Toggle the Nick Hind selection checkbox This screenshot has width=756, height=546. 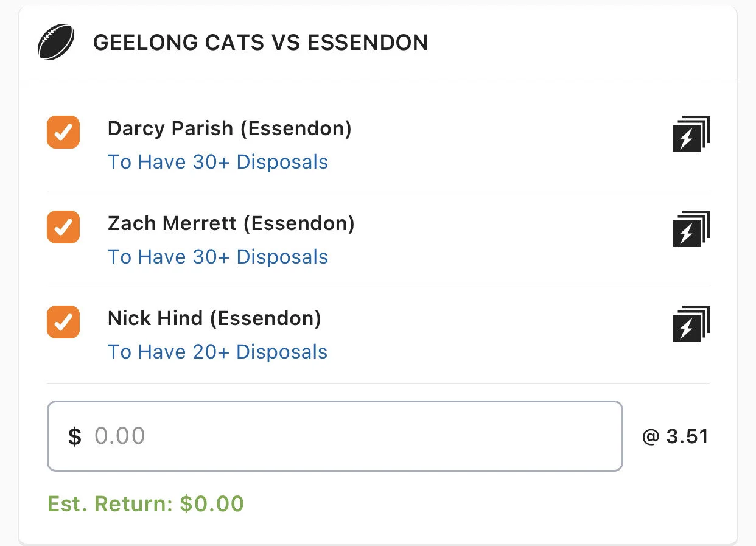tap(63, 322)
